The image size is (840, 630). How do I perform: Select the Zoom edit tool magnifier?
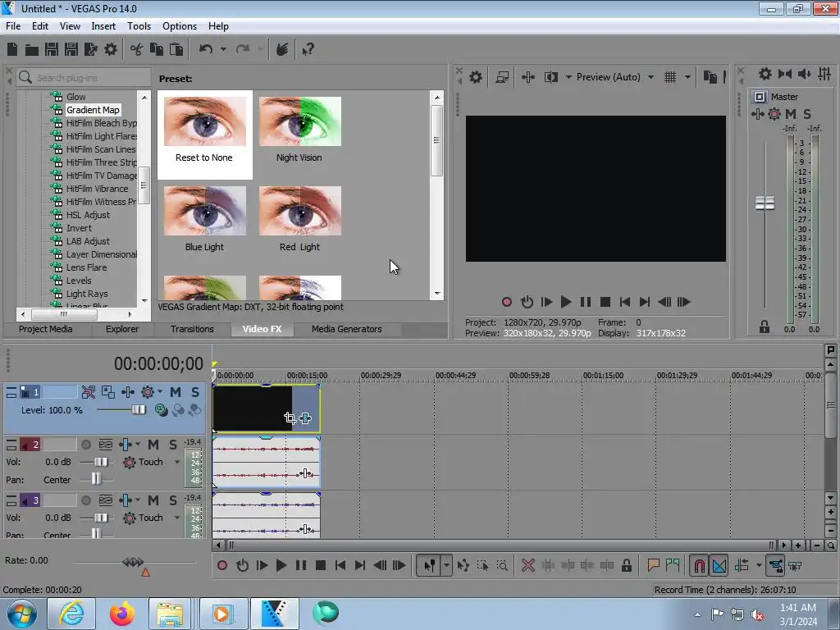coord(502,565)
